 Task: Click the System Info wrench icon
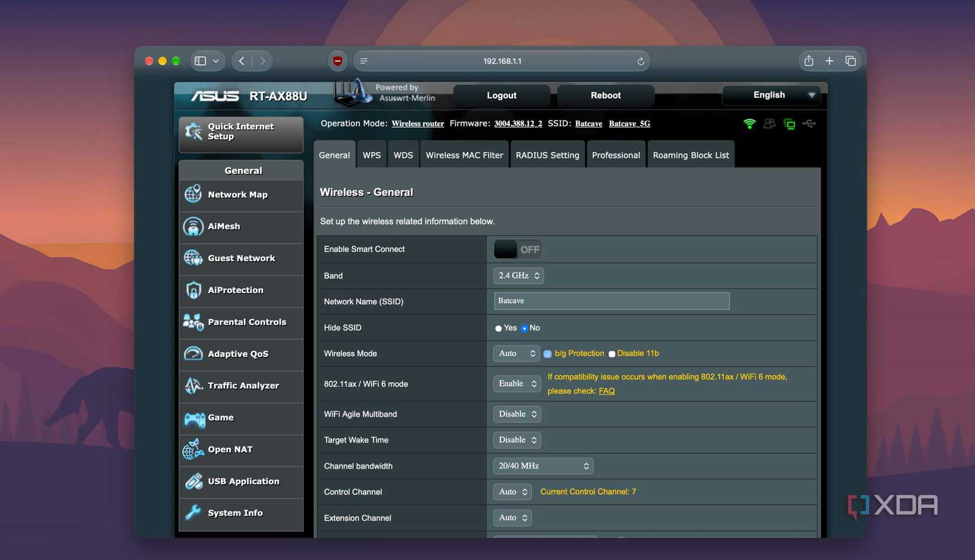coord(193,513)
